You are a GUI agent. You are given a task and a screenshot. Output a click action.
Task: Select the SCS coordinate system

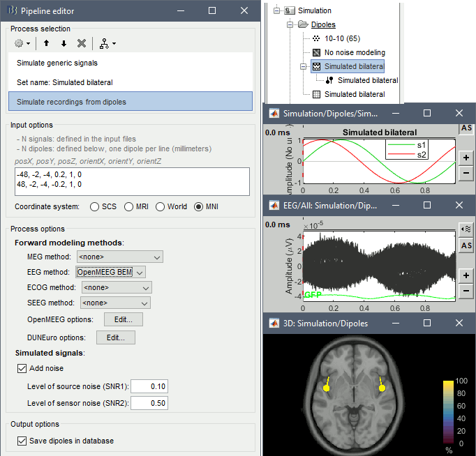tap(94, 207)
